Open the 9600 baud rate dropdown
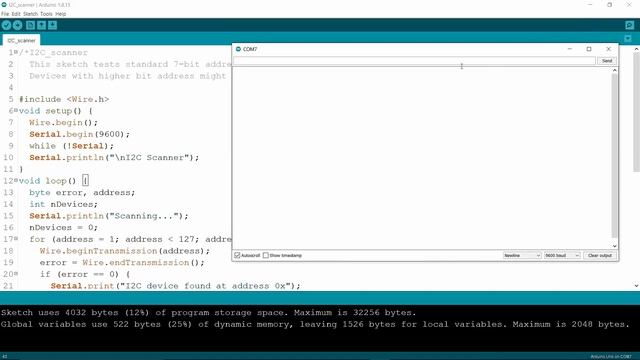640x360 pixels. pos(562,256)
